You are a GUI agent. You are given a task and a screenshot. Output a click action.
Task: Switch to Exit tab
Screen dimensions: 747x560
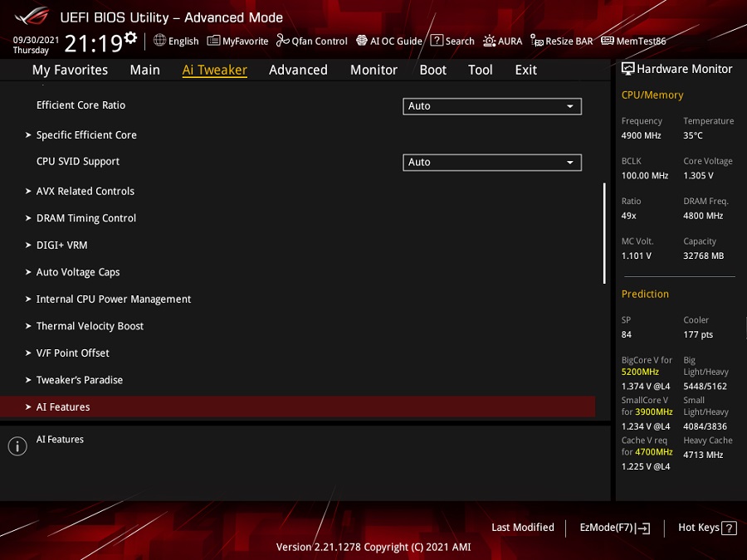526,70
